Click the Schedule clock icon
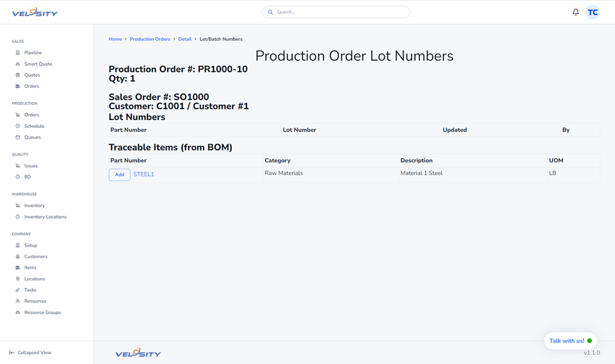This screenshot has width=615, height=364. (18, 126)
